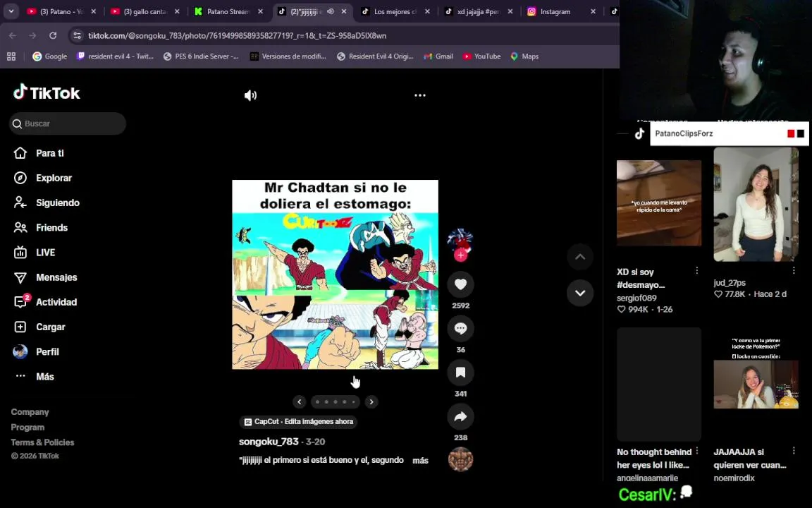Open the YouTube bookmark

coord(481,56)
